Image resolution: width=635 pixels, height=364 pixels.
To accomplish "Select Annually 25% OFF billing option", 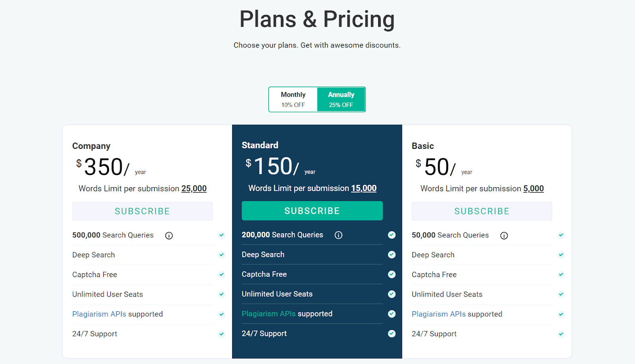I will pos(341,100).
